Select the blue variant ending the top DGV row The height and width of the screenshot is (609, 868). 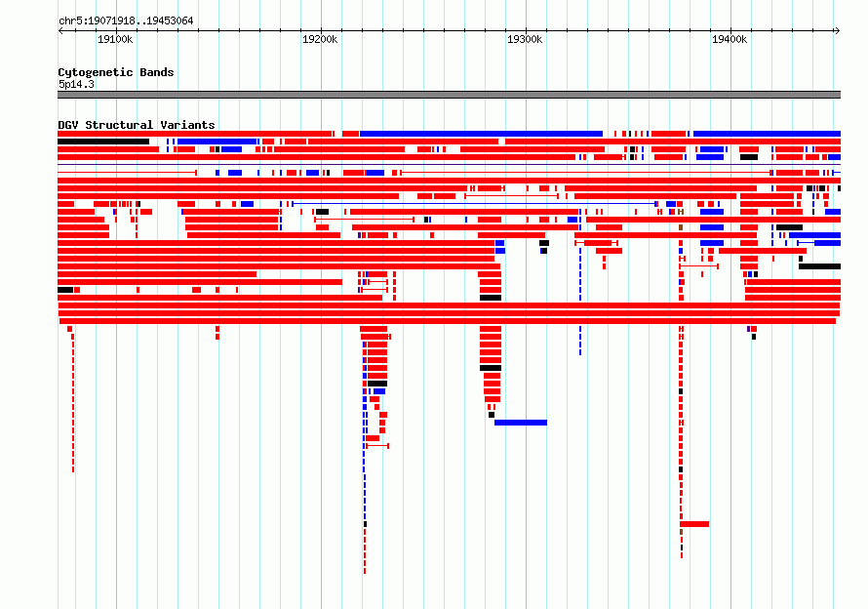pyautogui.click(x=767, y=134)
